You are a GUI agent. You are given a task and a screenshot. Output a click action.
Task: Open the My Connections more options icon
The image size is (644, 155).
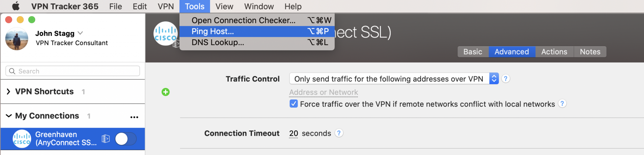(x=134, y=117)
